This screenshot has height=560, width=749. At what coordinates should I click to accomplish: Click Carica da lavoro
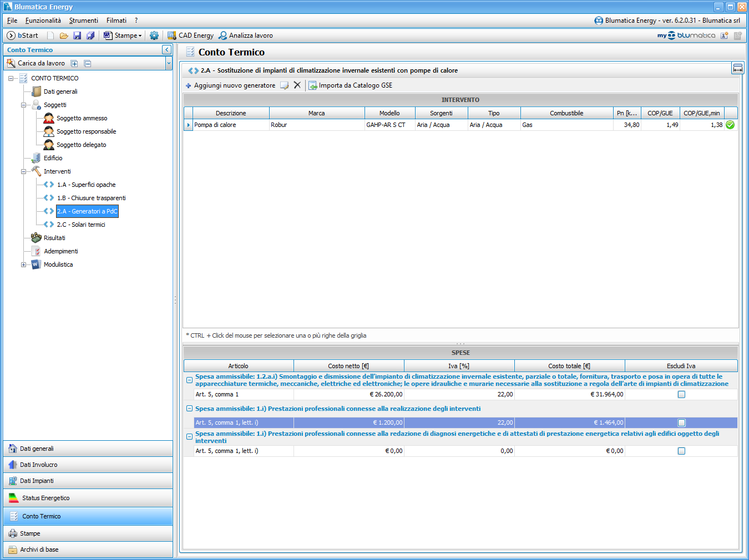36,63
